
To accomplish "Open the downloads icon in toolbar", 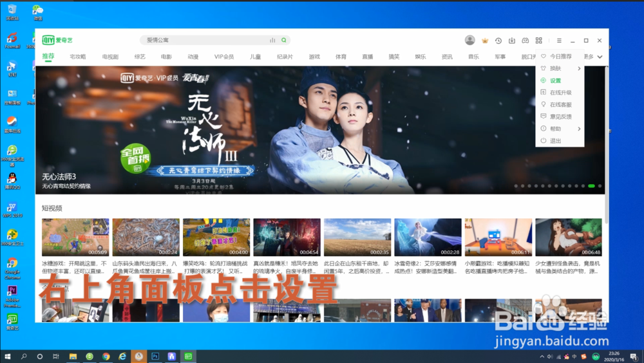I will 512,41.
